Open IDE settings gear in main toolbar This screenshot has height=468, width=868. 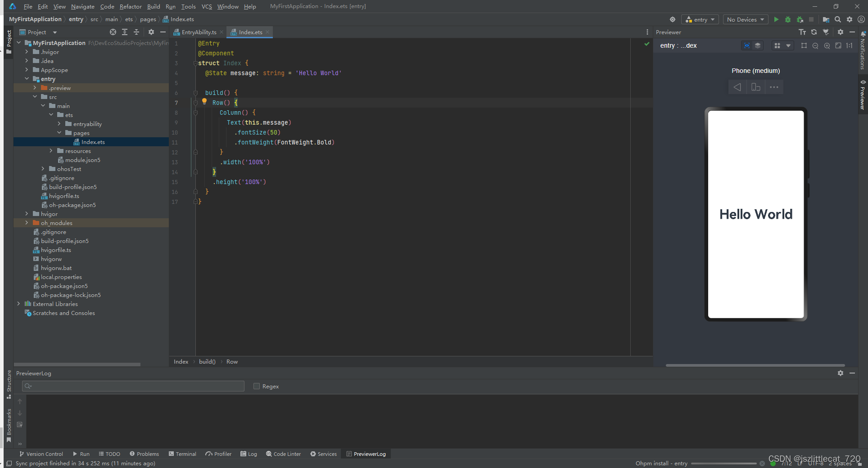pos(850,19)
